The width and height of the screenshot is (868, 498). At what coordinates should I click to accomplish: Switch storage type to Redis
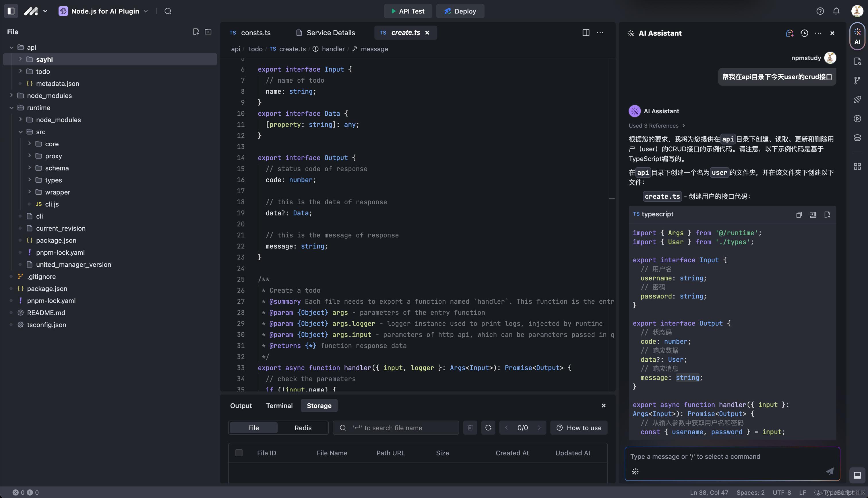coord(303,428)
